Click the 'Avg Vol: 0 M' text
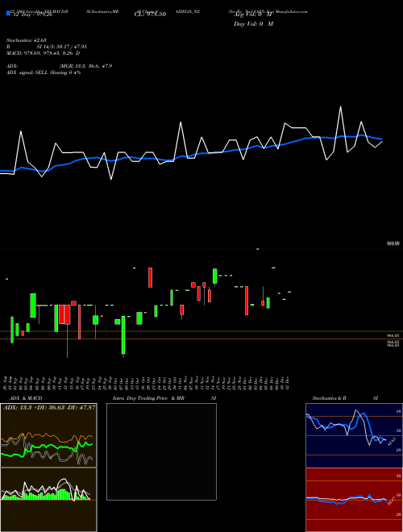The width and height of the screenshot is (403, 532). [253, 15]
